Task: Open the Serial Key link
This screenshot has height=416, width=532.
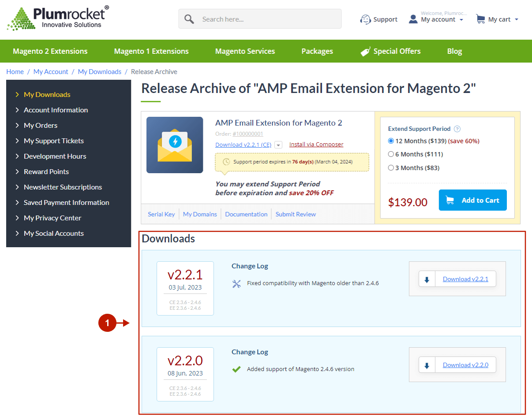Action: point(161,214)
